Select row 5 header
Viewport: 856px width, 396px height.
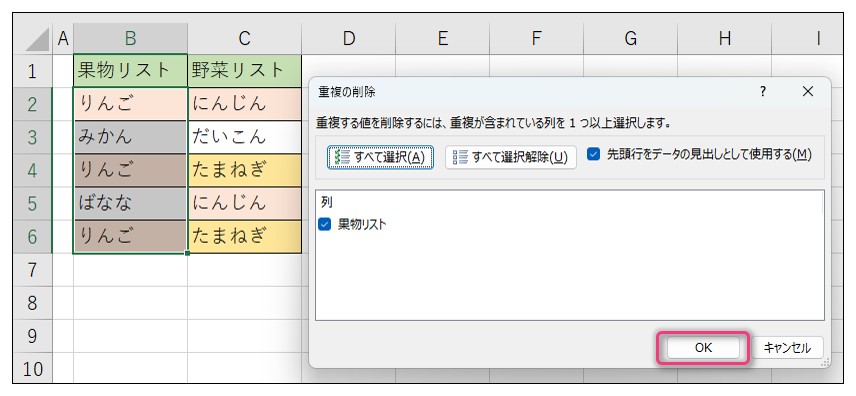click(x=32, y=204)
